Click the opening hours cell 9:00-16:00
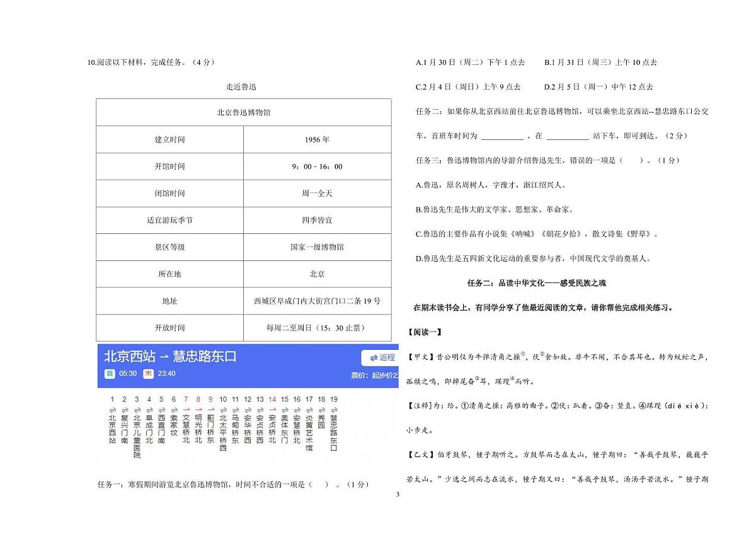The image size is (756, 534). coord(317,166)
